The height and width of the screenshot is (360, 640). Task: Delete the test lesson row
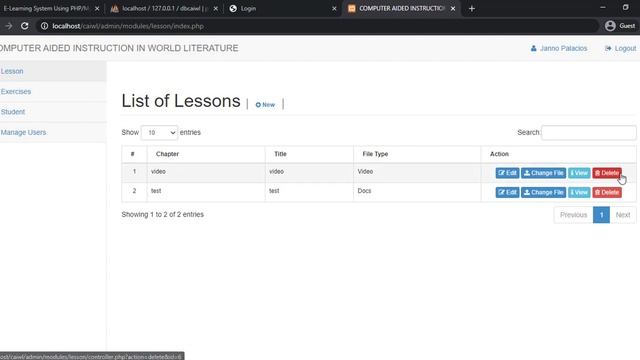607,192
